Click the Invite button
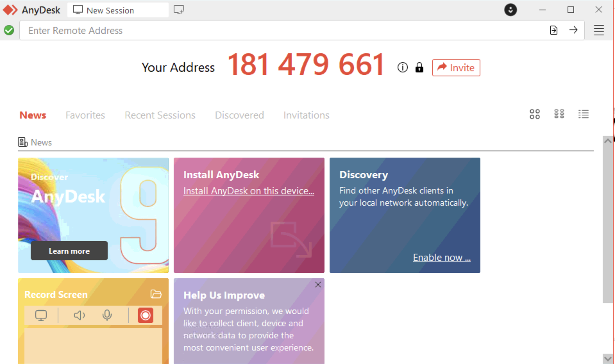 pyautogui.click(x=456, y=68)
